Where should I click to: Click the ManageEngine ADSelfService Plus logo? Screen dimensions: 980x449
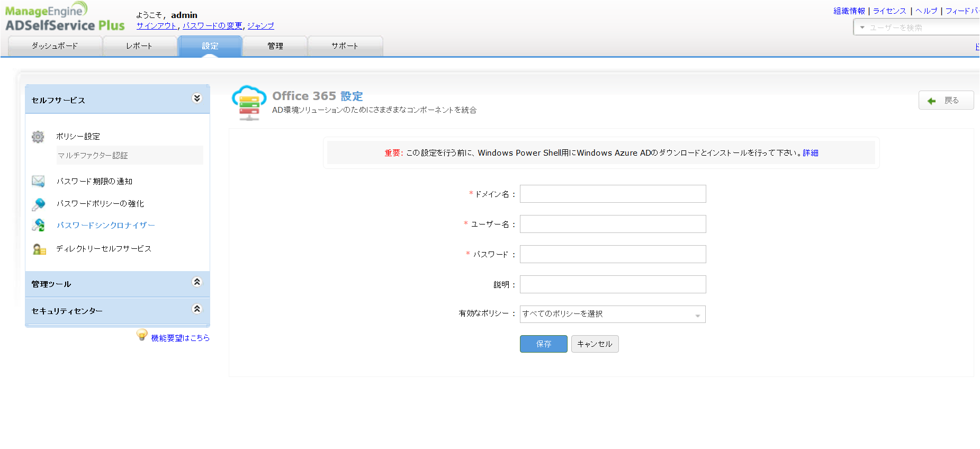(x=65, y=17)
